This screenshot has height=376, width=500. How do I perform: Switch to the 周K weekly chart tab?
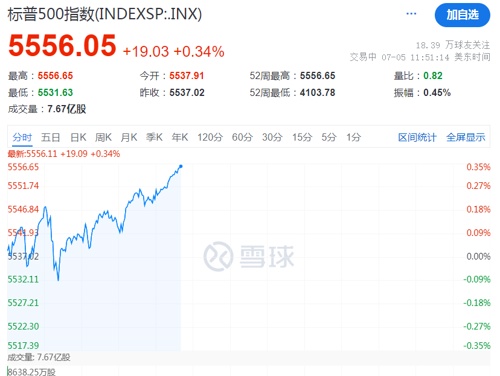point(103,137)
